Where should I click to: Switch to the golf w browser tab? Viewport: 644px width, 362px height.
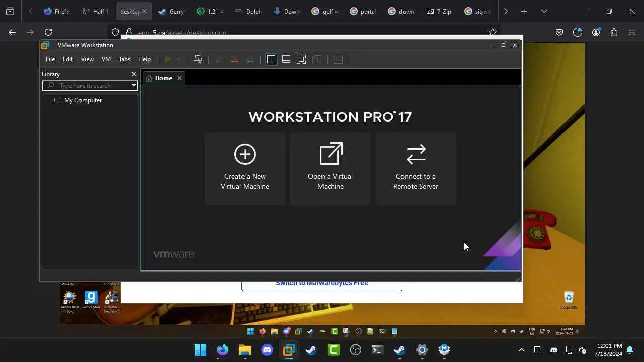(x=325, y=11)
